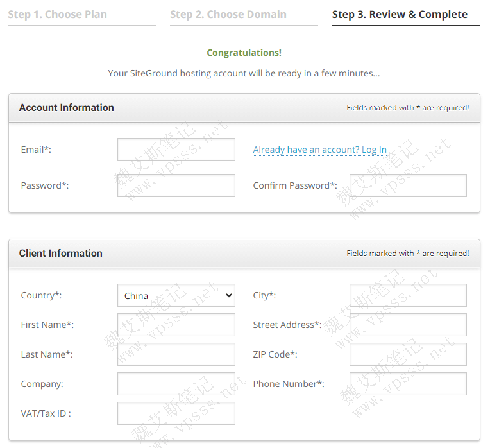This screenshot has height=448, width=490.
Task: Click the 'Phone Number*' label text
Action: click(289, 384)
